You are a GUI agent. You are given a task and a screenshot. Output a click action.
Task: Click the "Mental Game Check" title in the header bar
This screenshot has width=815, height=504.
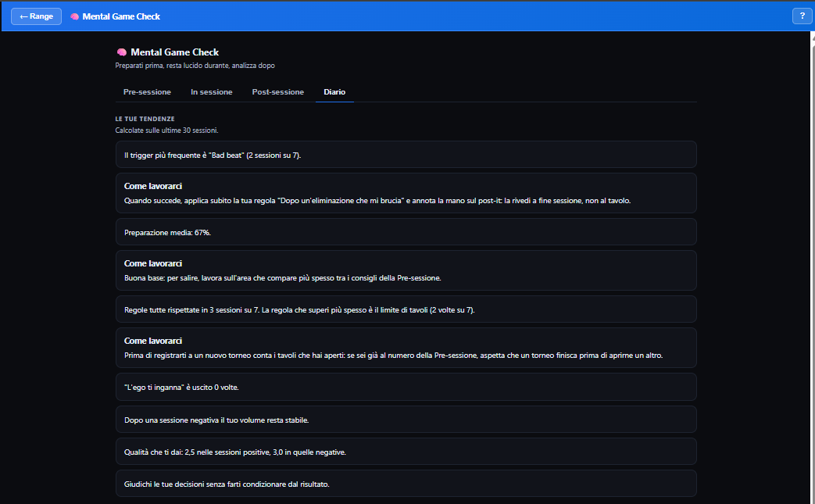[x=121, y=16]
